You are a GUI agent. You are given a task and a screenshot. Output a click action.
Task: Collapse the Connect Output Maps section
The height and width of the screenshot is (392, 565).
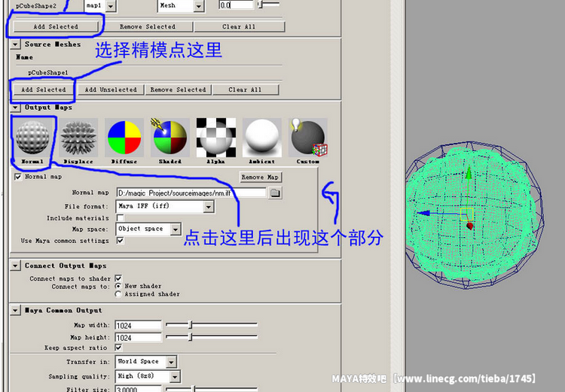(x=15, y=266)
